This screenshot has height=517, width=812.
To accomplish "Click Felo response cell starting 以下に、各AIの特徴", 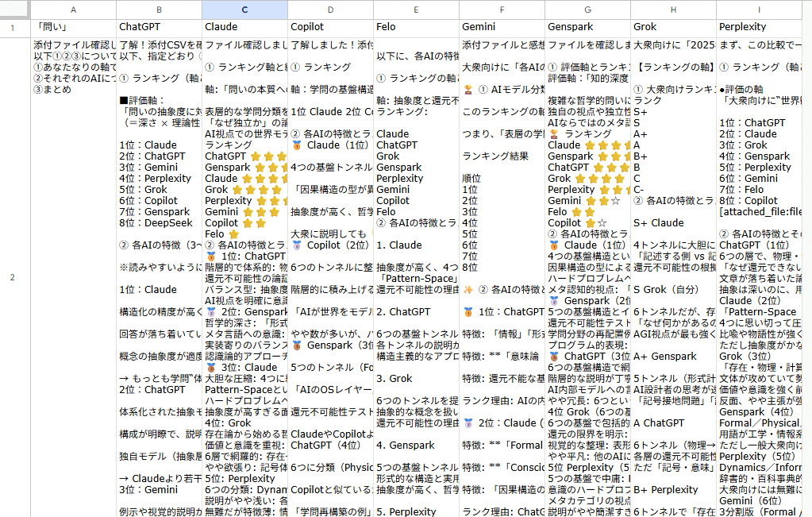I will pyautogui.click(x=416, y=277).
